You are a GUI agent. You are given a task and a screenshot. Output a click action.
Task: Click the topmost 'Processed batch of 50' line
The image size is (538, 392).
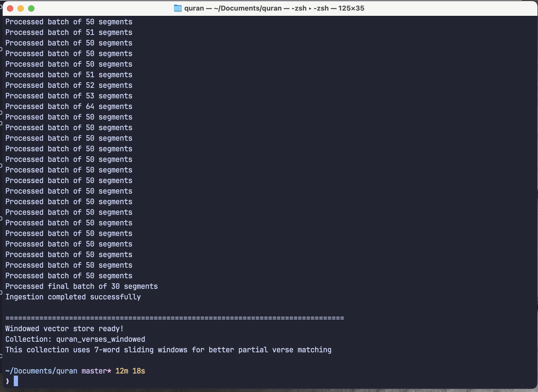(x=69, y=22)
